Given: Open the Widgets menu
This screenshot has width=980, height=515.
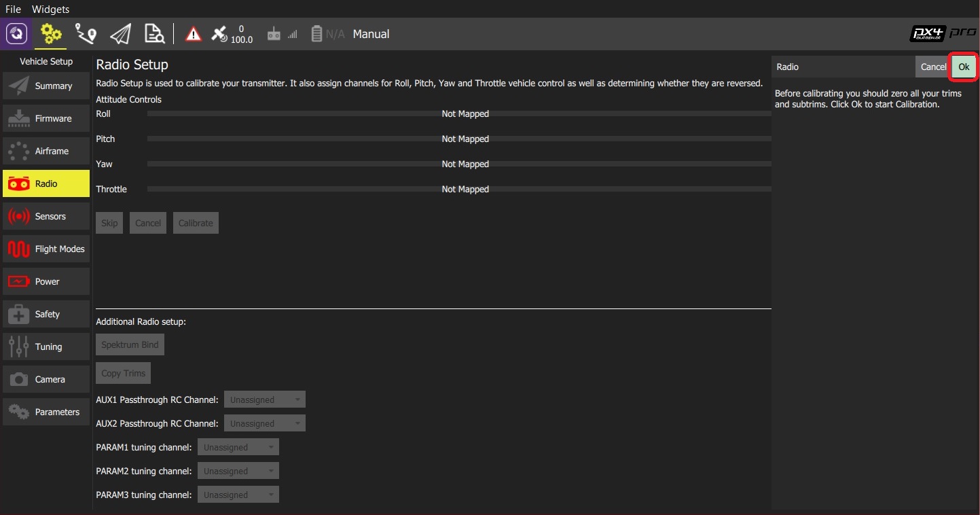Looking at the screenshot, I should point(50,10).
